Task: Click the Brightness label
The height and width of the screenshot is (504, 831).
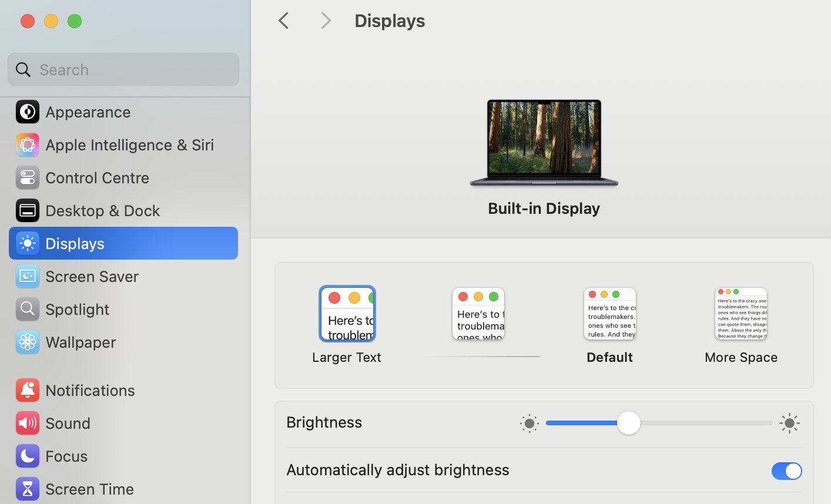Action: coord(324,422)
